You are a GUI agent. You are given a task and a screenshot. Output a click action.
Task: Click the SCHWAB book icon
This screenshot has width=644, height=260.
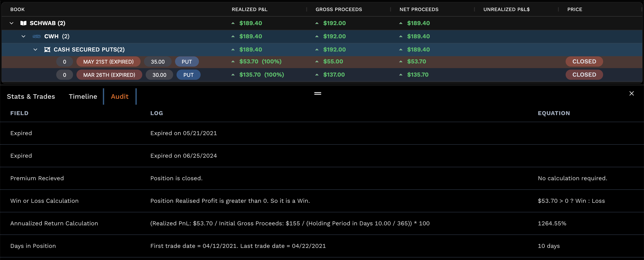23,23
